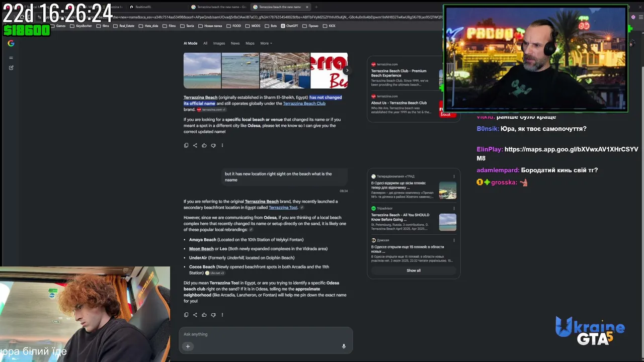Switch to the Images results tab
This screenshot has width=644, height=362.
coord(219,43)
